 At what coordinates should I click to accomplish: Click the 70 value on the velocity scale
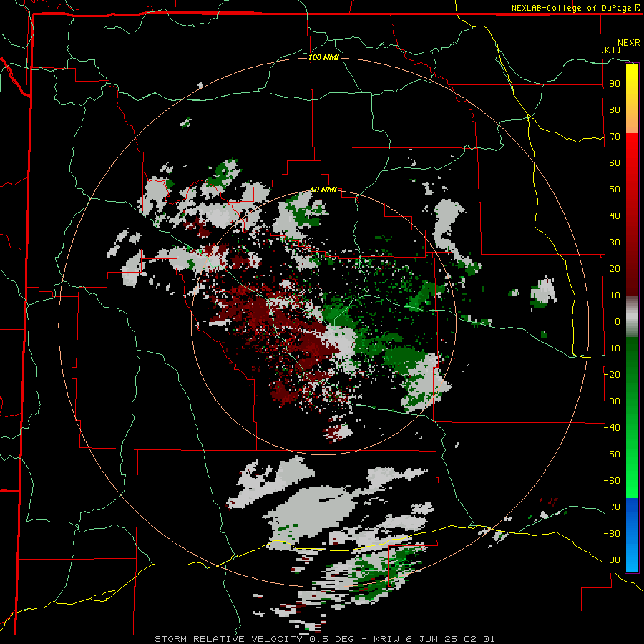point(615,137)
